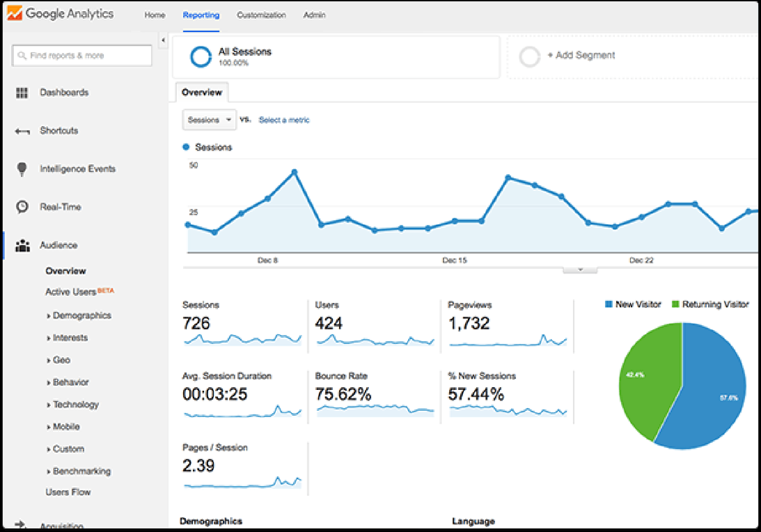761x532 pixels.
Task: Open the Admin tab
Action: click(314, 15)
